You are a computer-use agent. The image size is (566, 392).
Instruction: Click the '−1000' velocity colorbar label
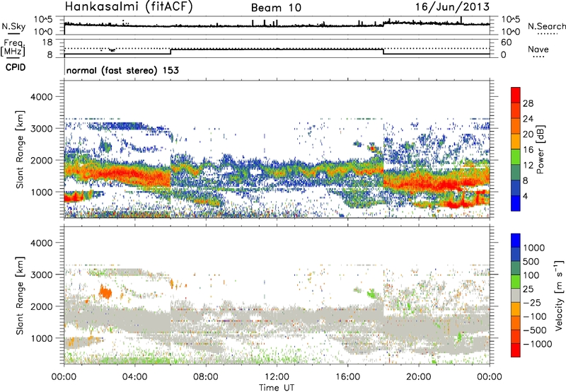[x=538, y=344]
